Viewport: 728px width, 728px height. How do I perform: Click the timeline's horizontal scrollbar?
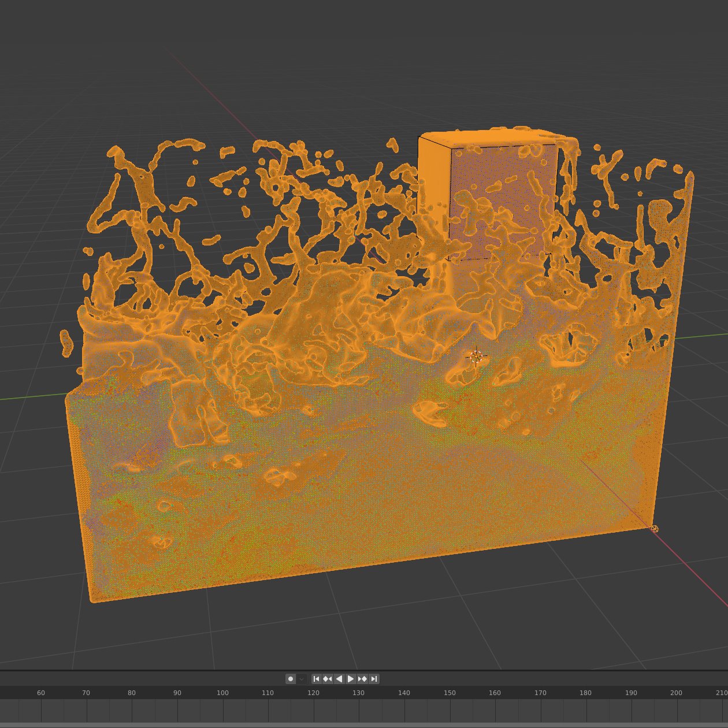tap(364, 725)
